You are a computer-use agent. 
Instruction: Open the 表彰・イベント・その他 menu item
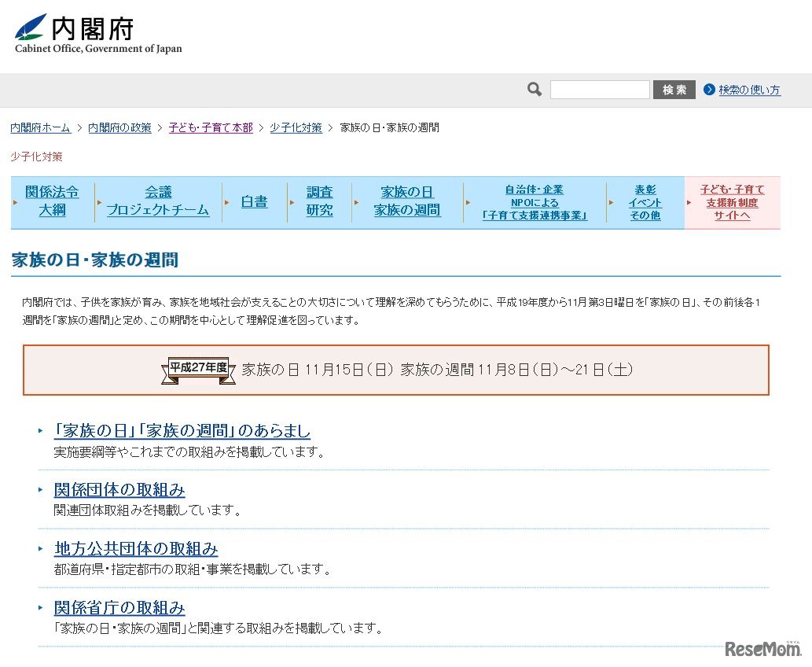click(x=645, y=202)
